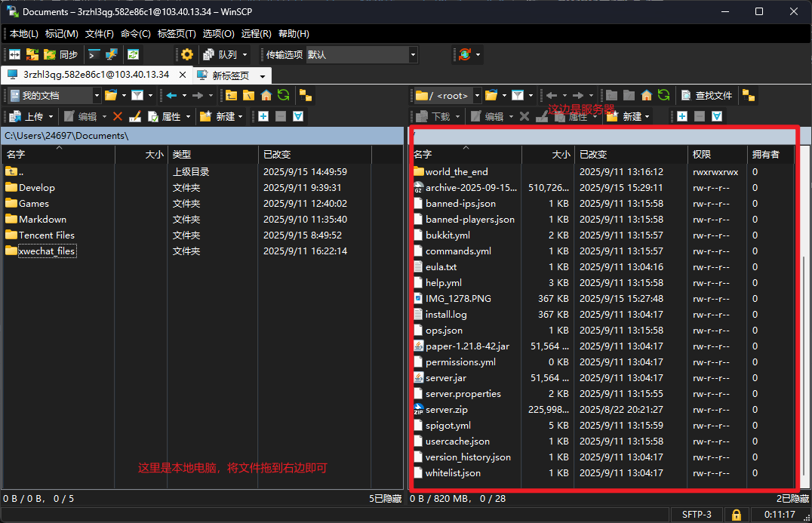
Task: Click the local rename pencil icon
Action: click(135, 116)
